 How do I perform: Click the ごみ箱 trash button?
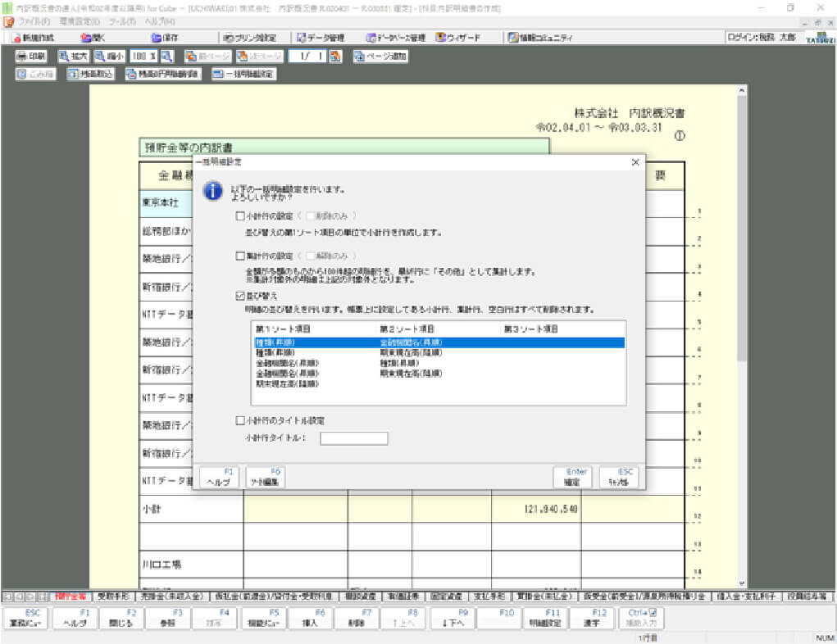point(36,75)
